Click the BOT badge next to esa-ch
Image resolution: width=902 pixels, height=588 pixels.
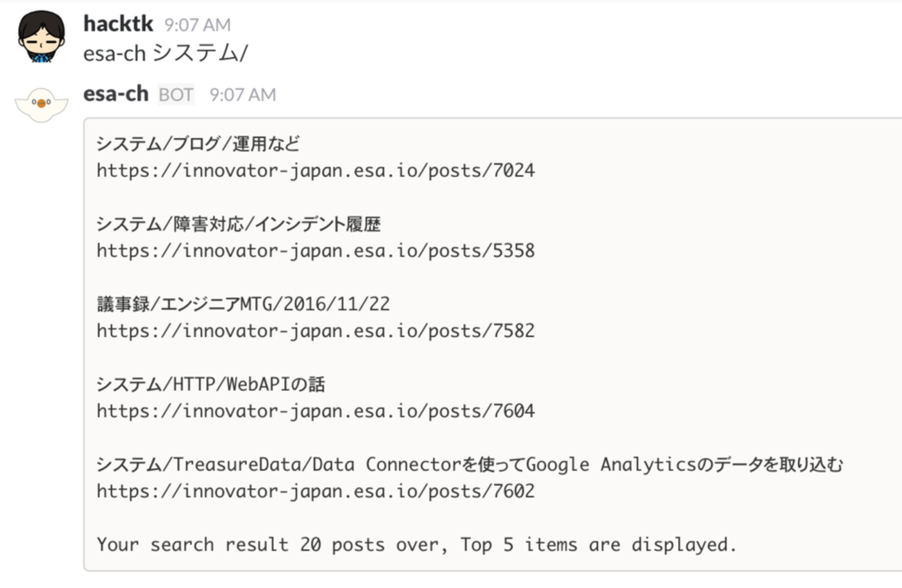[176, 94]
